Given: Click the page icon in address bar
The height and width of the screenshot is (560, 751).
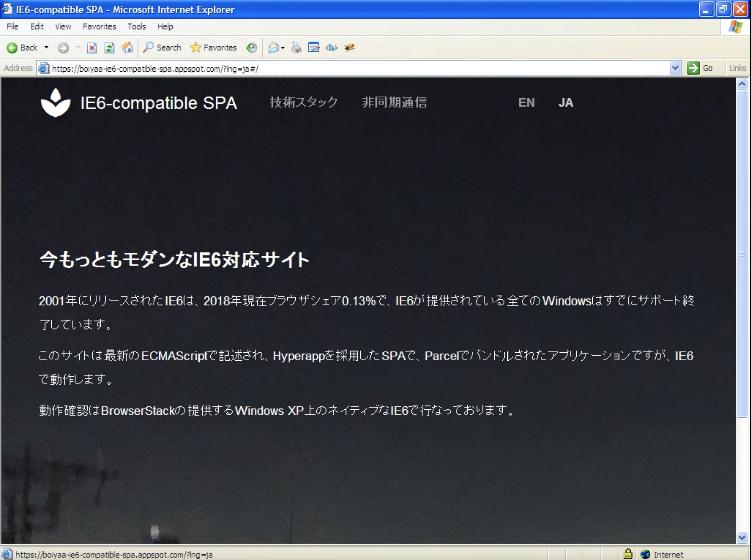Looking at the screenshot, I should click(44, 68).
